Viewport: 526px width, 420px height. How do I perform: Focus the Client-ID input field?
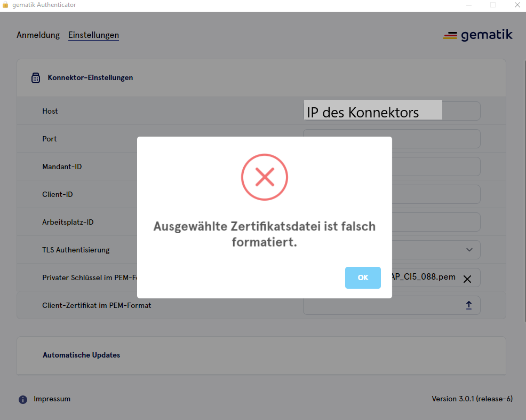[x=436, y=194]
